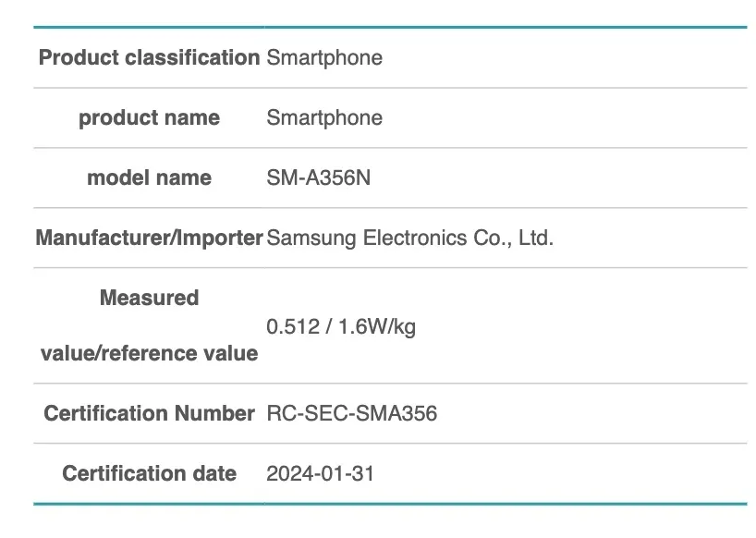Screen dimensions: 756x538
Task: Select Smartphone value in product name row
Action: coord(324,118)
